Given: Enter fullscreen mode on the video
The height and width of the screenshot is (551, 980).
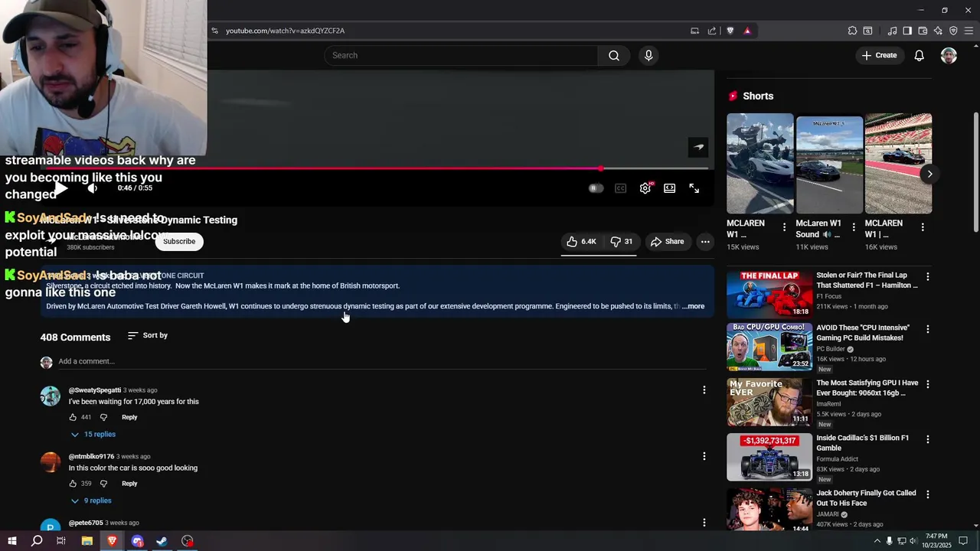Looking at the screenshot, I should pyautogui.click(x=694, y=188).
